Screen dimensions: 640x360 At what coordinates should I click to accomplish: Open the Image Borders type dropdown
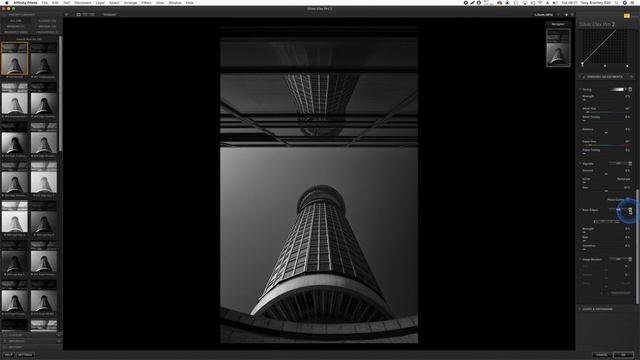(617, 259)
